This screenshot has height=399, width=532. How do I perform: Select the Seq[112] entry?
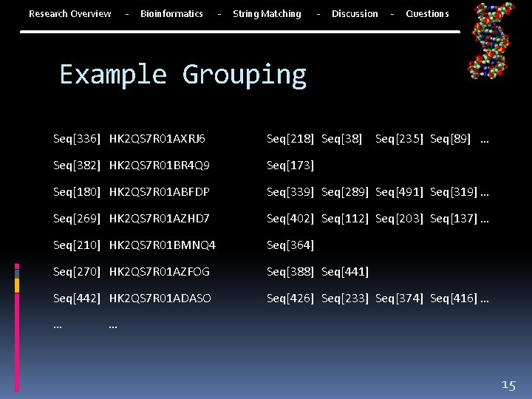point(345,219)
